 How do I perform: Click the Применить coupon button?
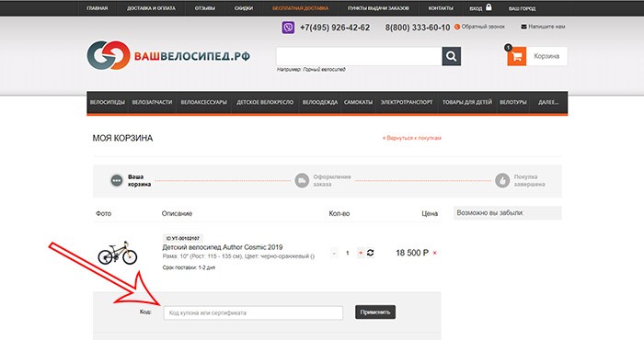(375, 312)
